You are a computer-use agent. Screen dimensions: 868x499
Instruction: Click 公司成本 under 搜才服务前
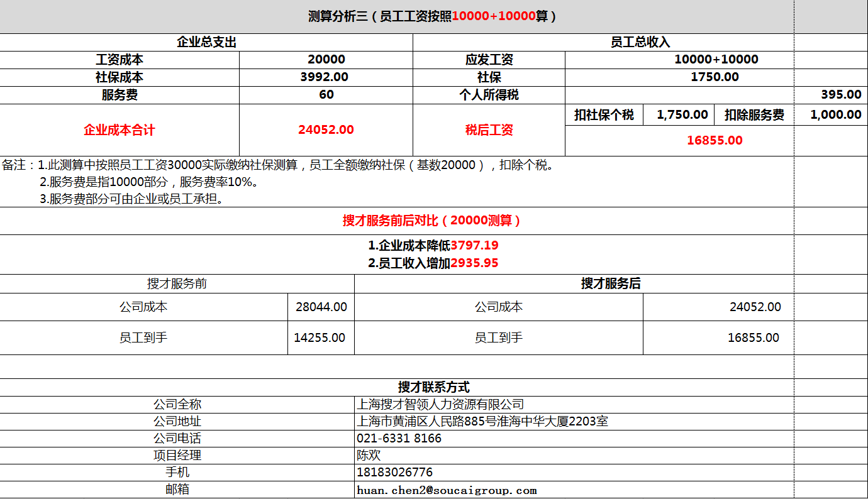tap(143, 307)
